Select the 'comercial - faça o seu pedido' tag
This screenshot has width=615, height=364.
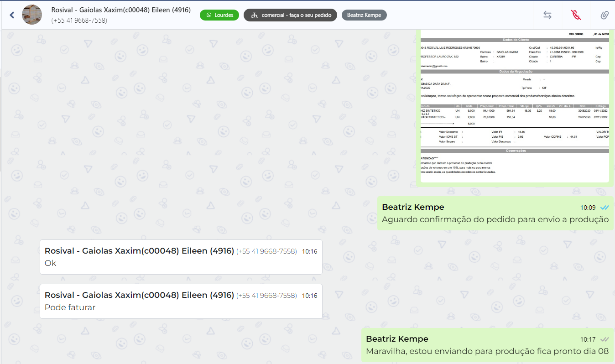290,15
